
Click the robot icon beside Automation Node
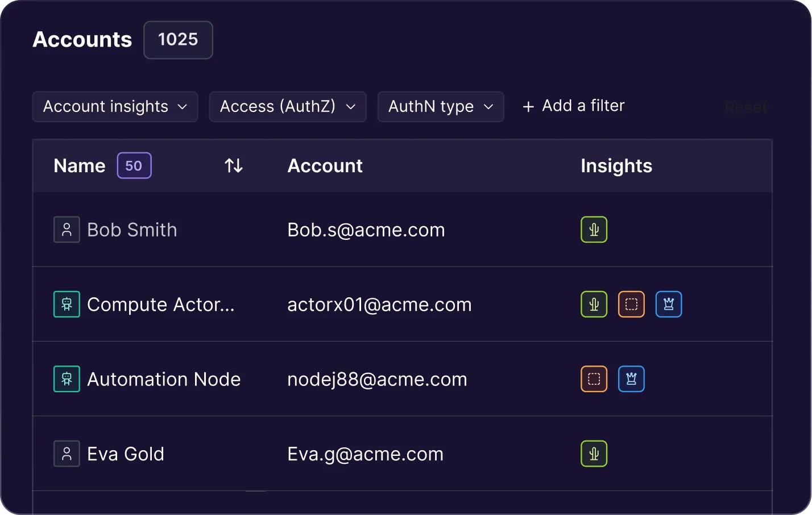pos(67,379)
